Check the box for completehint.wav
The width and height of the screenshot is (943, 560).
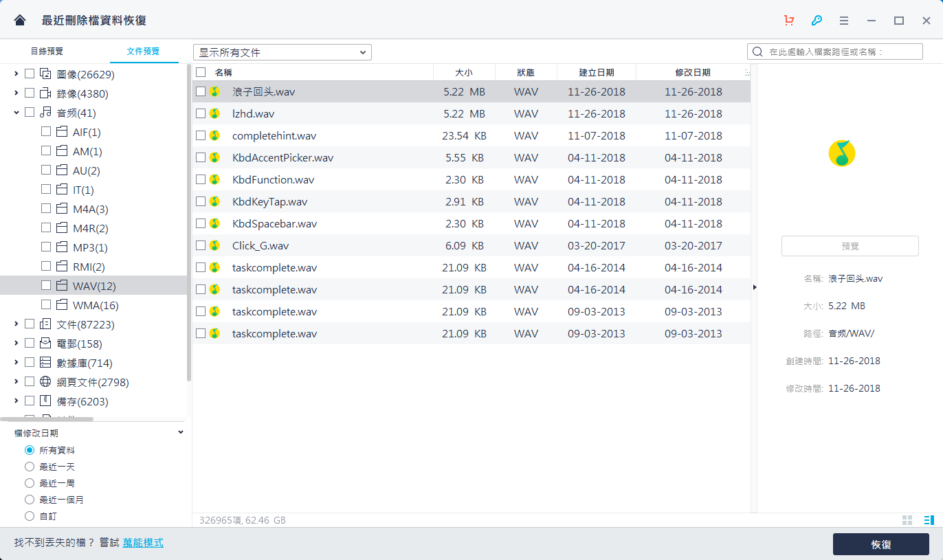pyautogui.click(x=201, y=135)
